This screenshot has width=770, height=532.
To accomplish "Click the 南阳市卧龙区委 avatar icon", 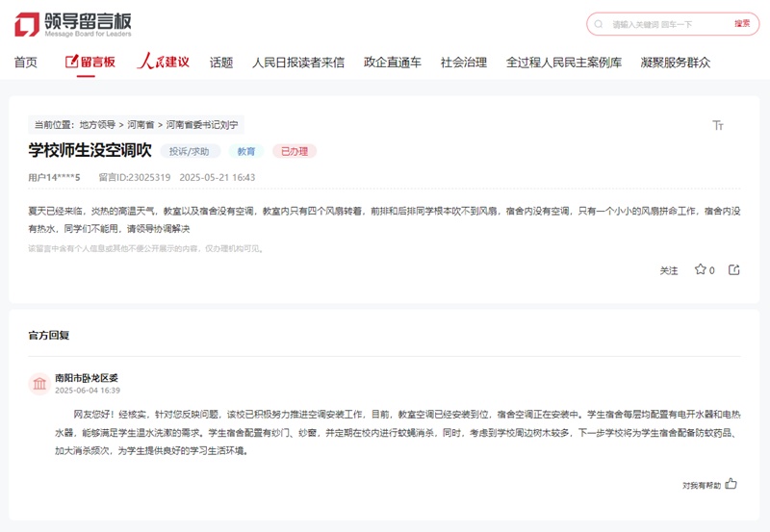I will click(39, 384).
